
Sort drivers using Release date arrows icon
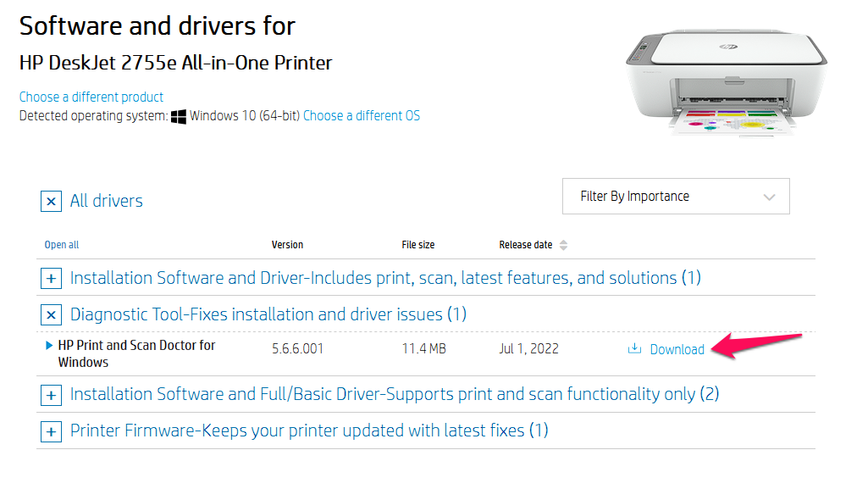coord(563,245)
